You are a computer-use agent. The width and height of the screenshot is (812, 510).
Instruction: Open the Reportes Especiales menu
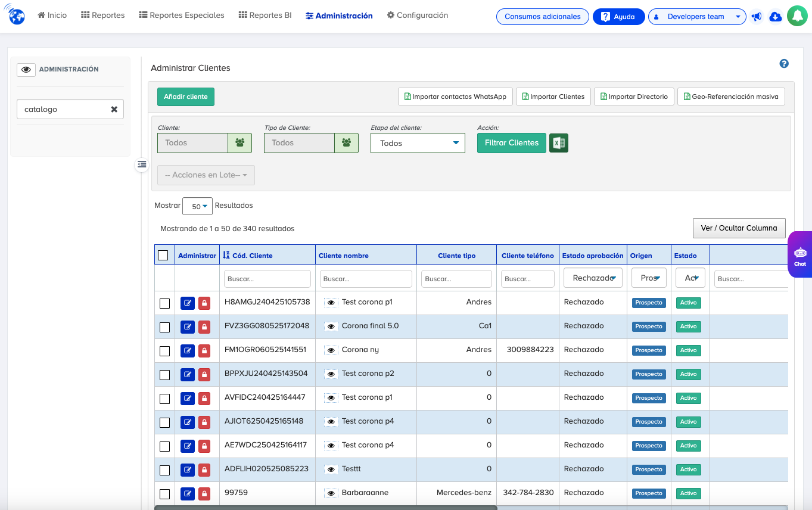pos(182,15)
